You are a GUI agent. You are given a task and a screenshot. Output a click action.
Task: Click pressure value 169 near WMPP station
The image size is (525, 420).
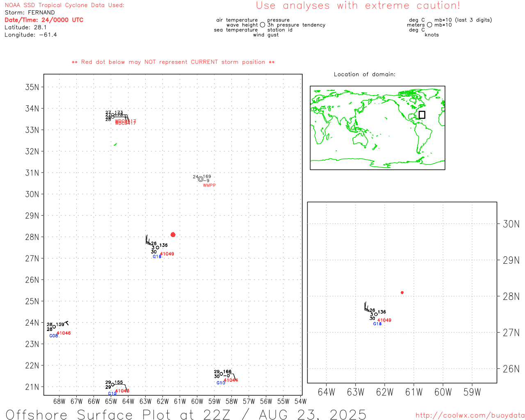tap(207, 177)
